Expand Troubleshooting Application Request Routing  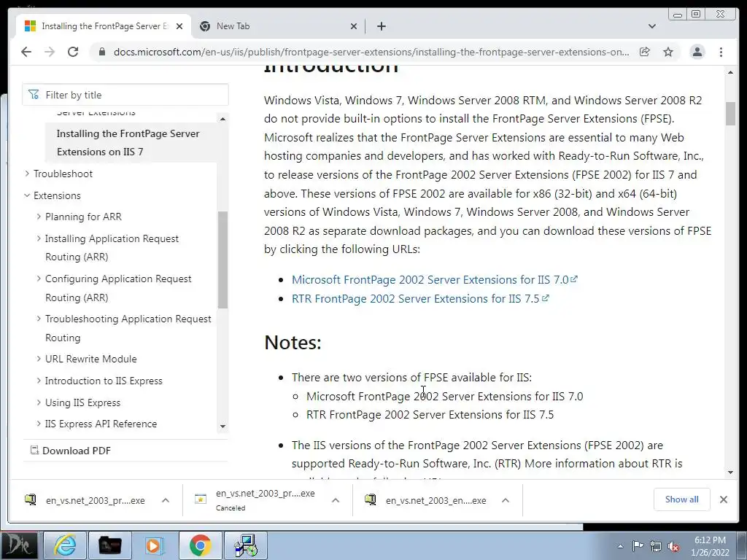pyautogui.click(x=39, y=319)
